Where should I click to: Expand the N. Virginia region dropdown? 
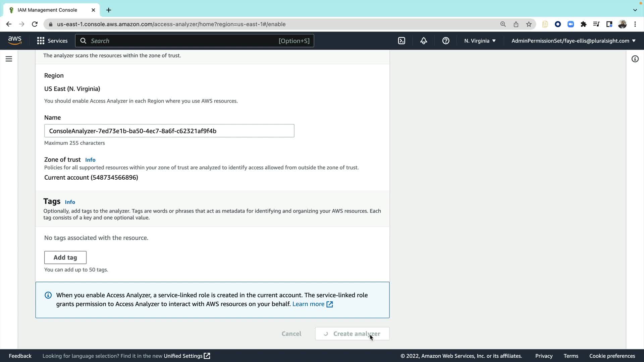tap(480, 41)
